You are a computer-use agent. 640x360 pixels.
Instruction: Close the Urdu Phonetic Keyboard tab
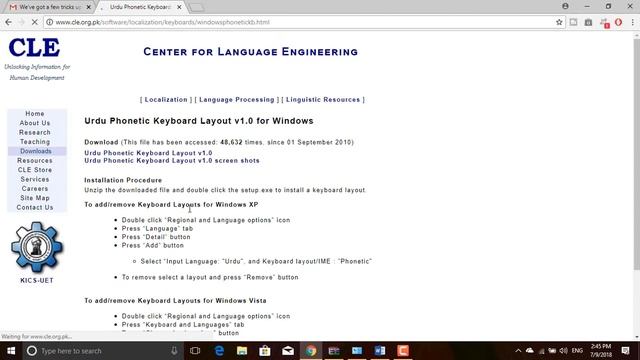(179, 7)
